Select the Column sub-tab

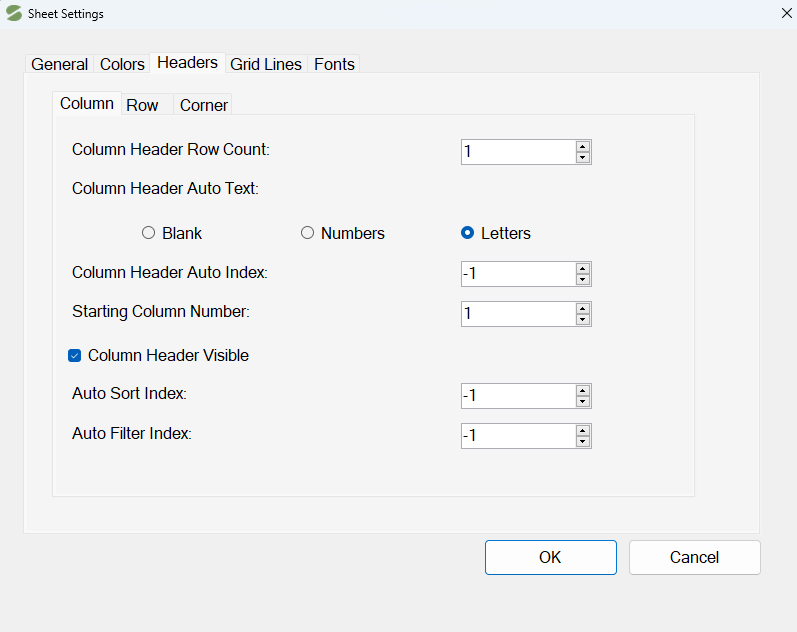coord(87,103)
